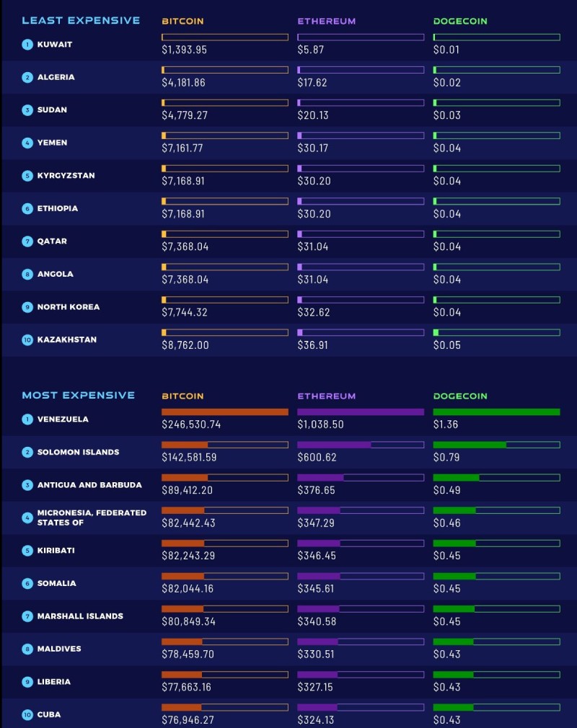
Task: Click the number 7 badge beside Qatar
Action: (27, 241)
